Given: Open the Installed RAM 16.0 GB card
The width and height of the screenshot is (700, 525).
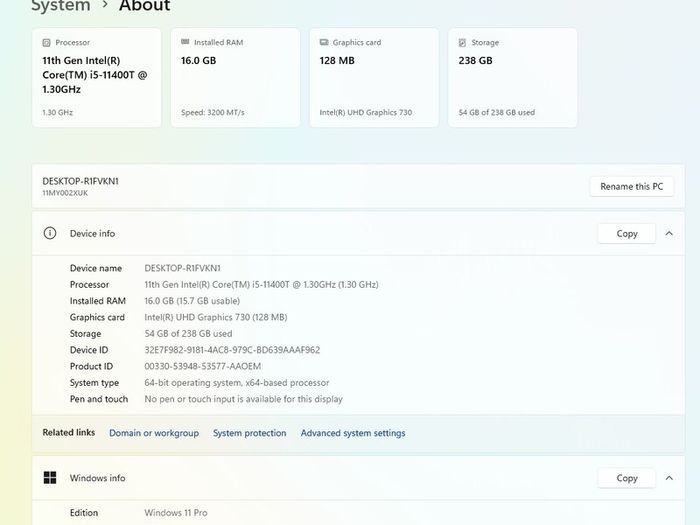Looking at the screenshot, I should tap(235, 78).
